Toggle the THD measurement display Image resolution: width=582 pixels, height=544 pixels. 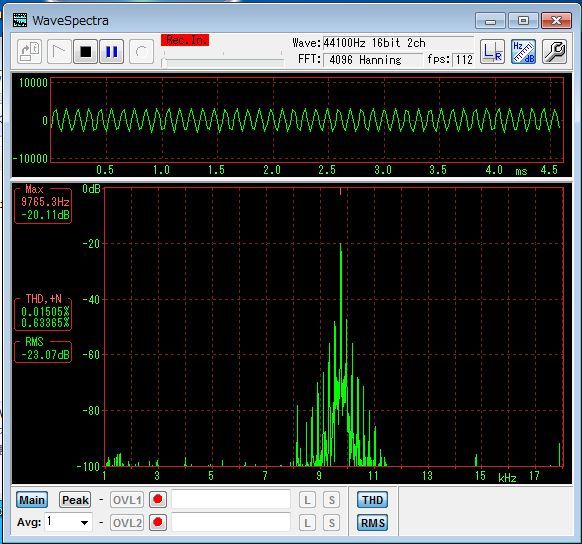[x=372, y=499]
